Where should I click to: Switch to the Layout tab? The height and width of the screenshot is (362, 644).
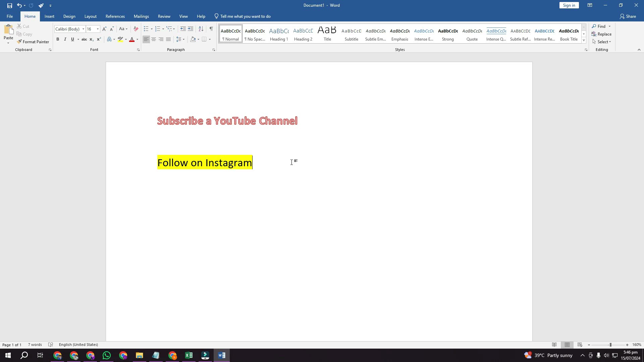click(x=90, y=16)
